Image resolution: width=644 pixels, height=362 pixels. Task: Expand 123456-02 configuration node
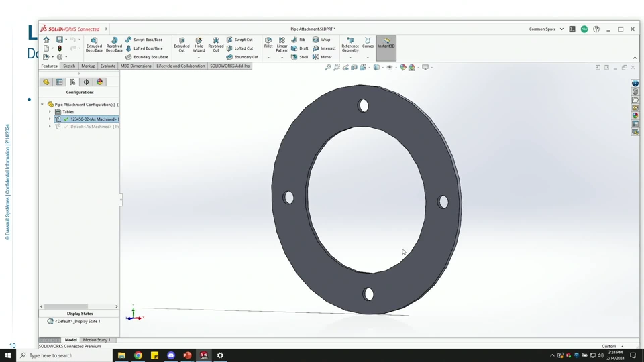point(50,119)
